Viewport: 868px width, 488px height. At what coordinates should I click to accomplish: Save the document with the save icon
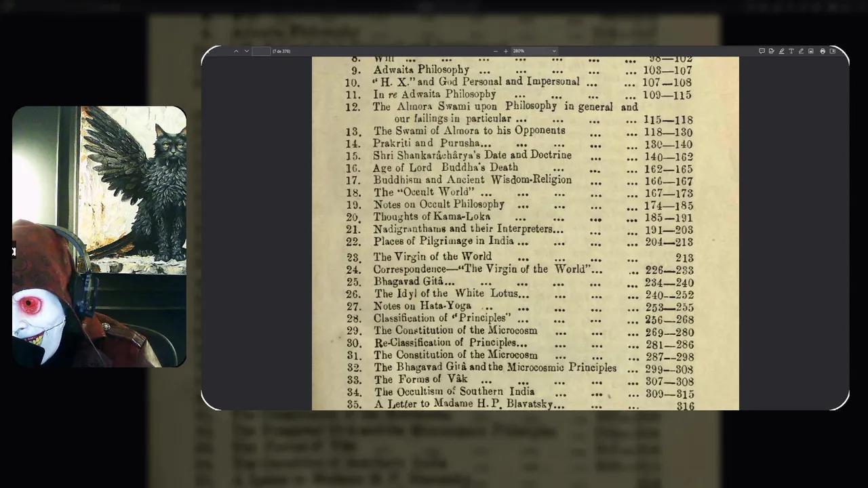833,51
